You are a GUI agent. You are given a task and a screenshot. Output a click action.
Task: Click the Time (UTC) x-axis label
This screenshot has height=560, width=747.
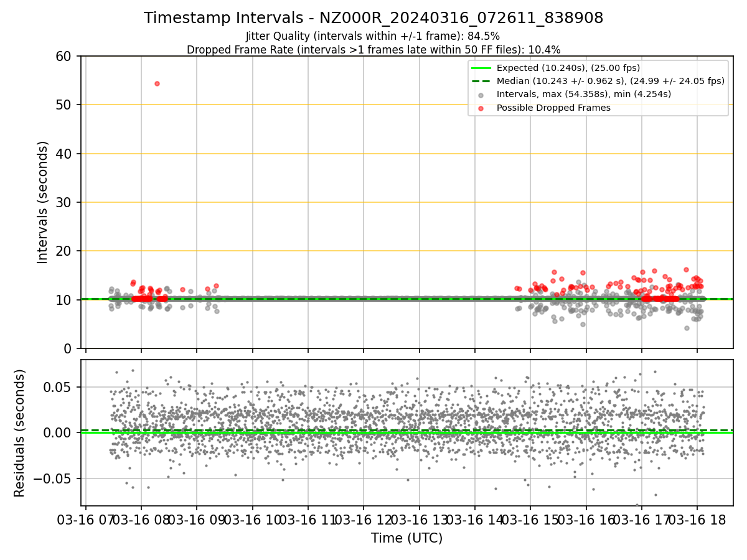(x=407, y=538)
